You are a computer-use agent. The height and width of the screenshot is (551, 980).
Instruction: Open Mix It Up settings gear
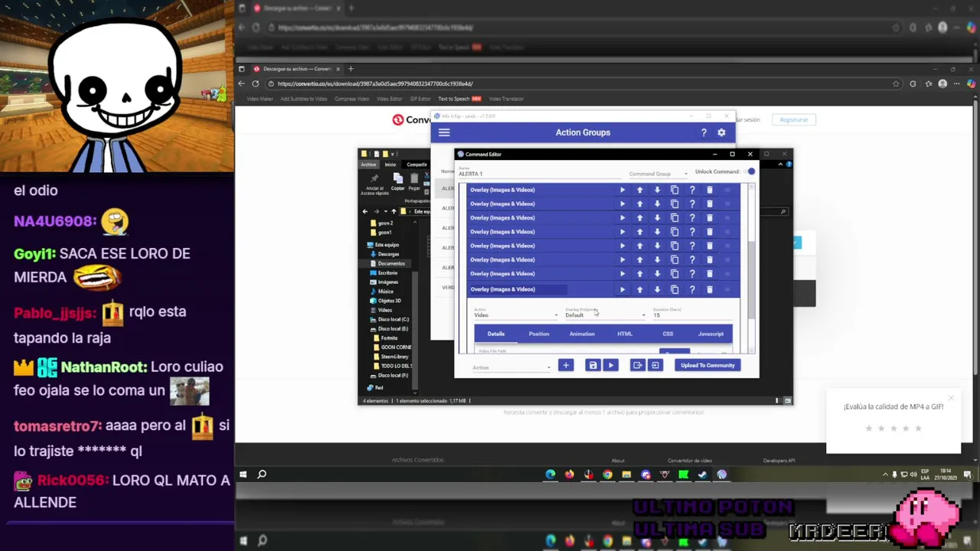721,132
